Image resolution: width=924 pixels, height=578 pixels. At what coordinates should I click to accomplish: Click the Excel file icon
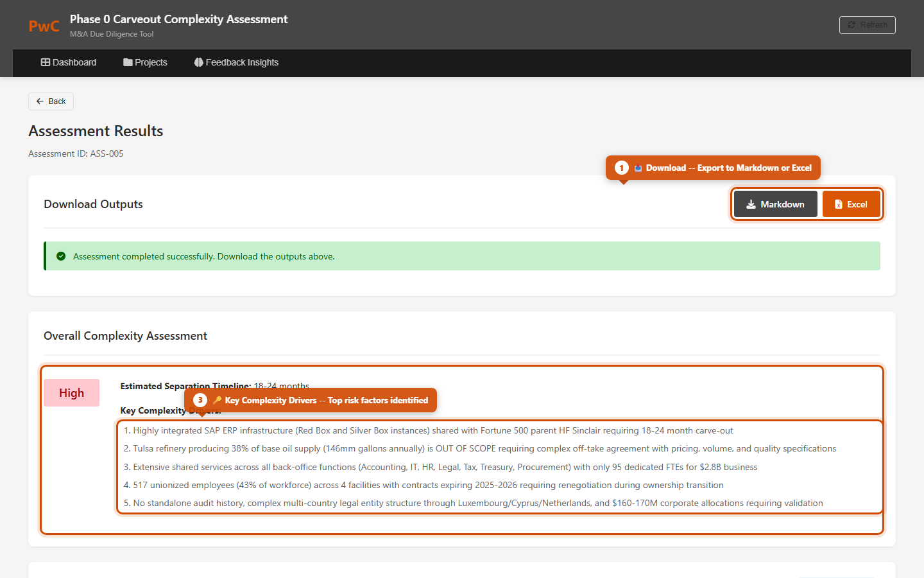[x=838, y=204]
